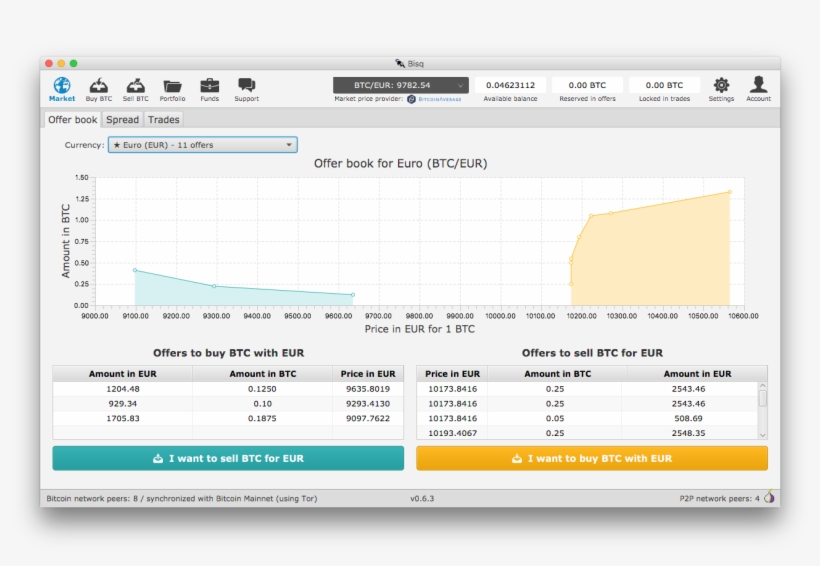
Task: Sort sell offers by Price in EUR header
Action: (452, 373)
